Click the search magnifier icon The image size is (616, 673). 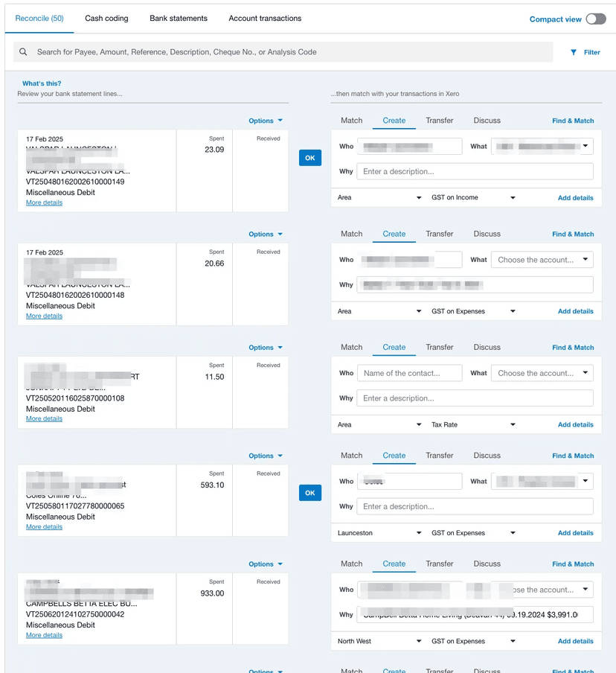point(24,52)
